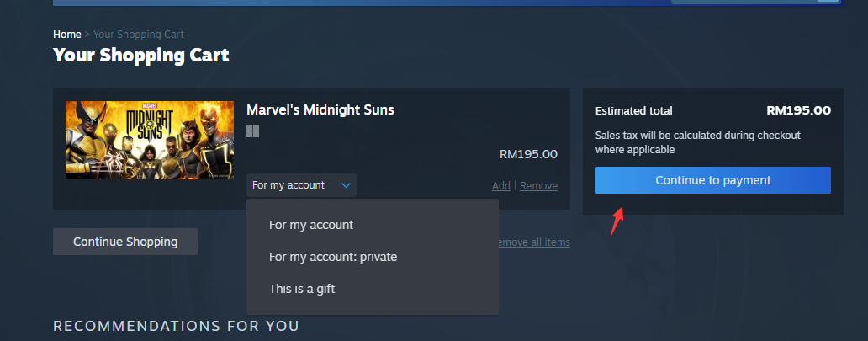Screen dimensions: 868x341
Task: Click the Windows platform icon under the game title
Action: (252, 131)
